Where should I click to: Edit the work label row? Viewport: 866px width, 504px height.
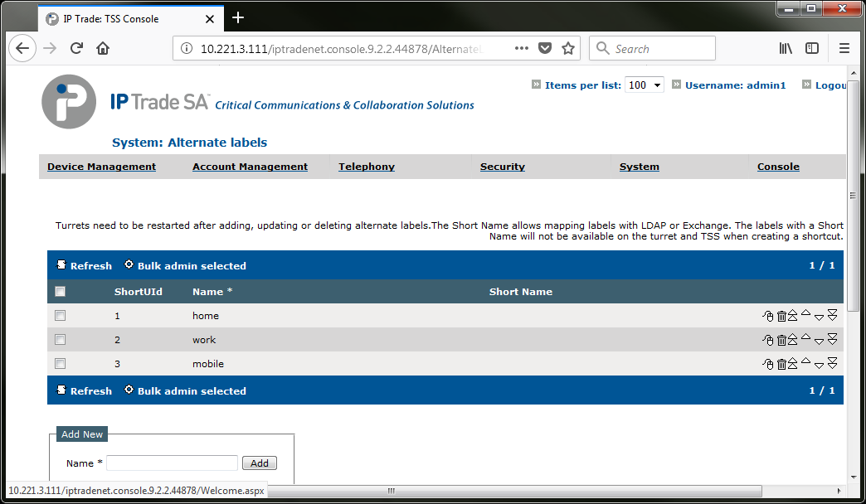click(x=767, y=340)
